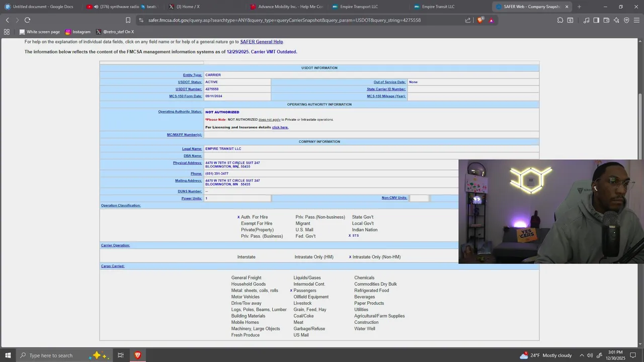Click Non-CMV Units field link
644x362 pixels.
[394, 198]
